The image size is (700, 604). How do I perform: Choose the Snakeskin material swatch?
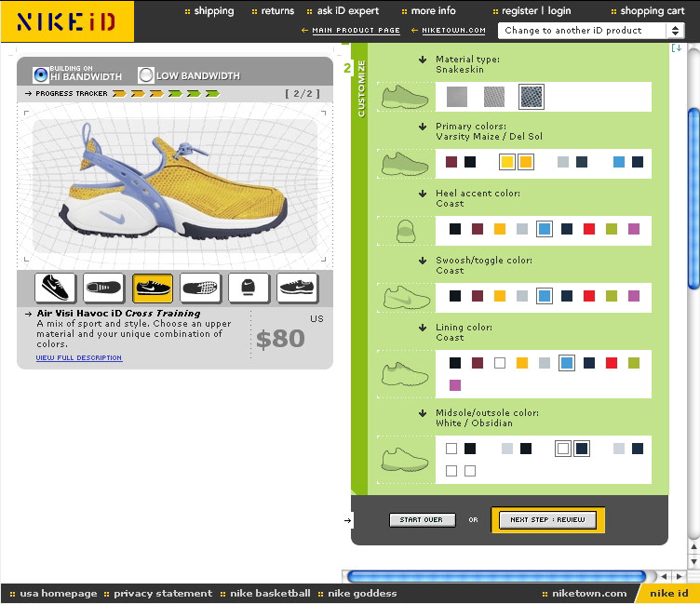tap(532, 97)
